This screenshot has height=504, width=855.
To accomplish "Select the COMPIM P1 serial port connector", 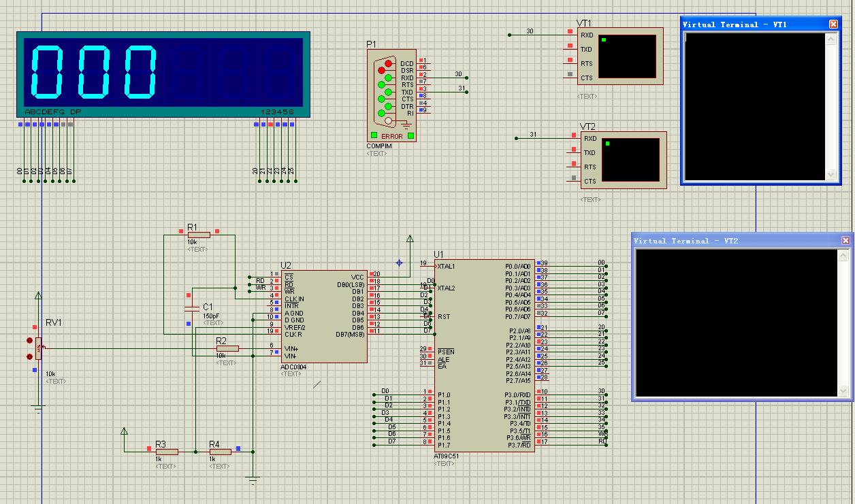I will [x=392, y=96].
